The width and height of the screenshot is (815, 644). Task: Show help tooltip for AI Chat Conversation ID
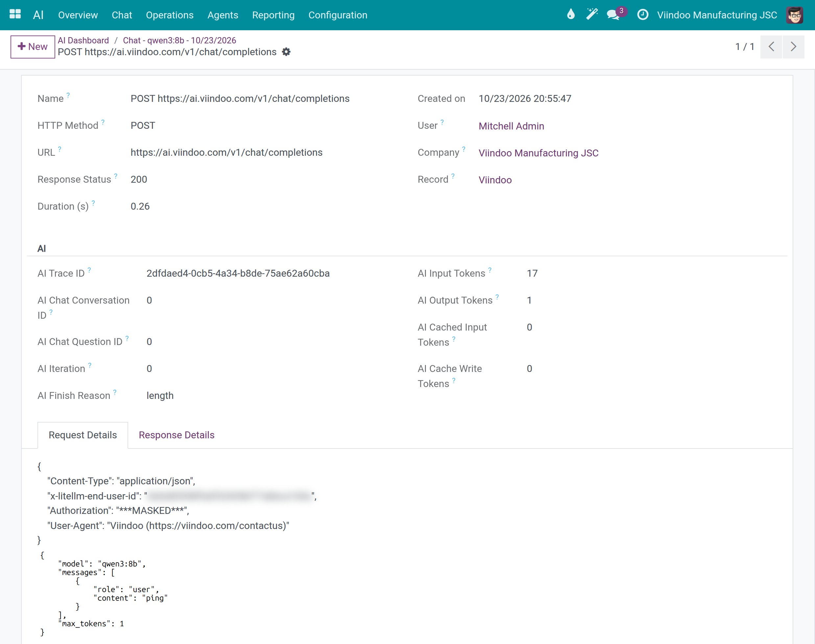[x=51, y=312]
